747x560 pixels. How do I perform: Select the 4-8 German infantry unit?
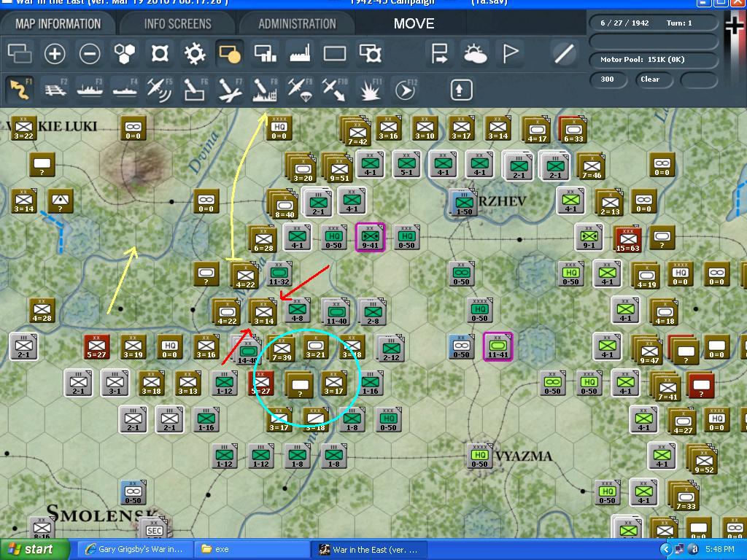tap(298, 311)
